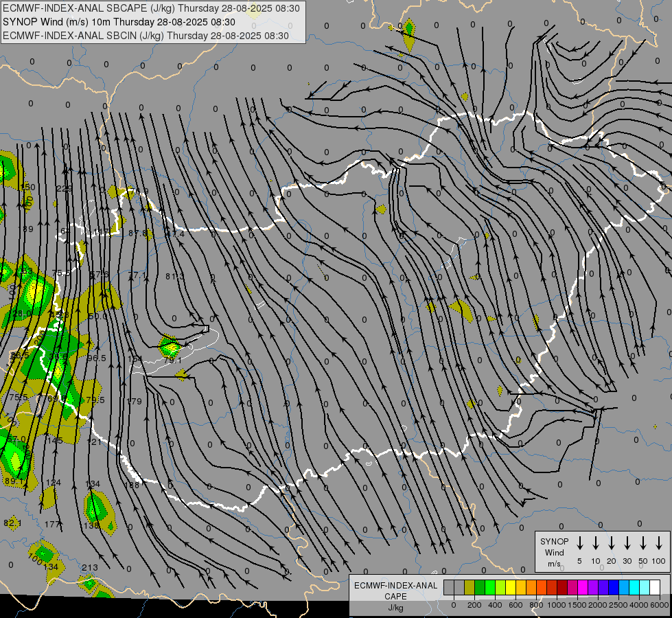Viewport: 672px width, 618px height.
Task: Click the map value 47.4
Action: click(x=175, y=234)
